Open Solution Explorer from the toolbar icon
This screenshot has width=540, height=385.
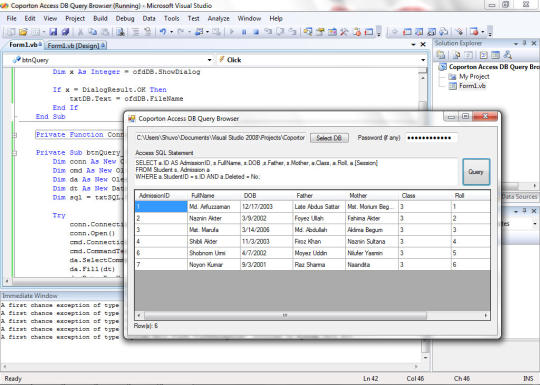tap(308, 32)
